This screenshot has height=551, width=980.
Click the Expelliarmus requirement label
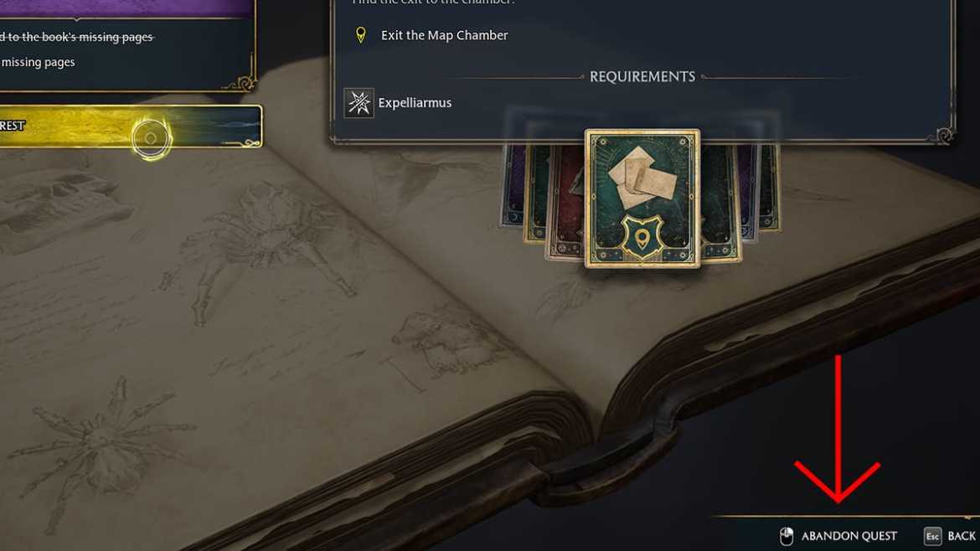(415, 103)
